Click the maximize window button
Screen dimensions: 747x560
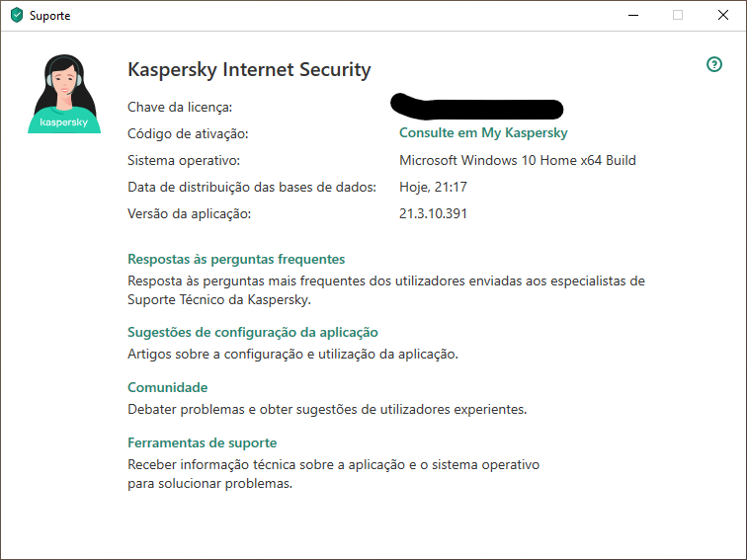pyautogui.click(x=678, y=16)
